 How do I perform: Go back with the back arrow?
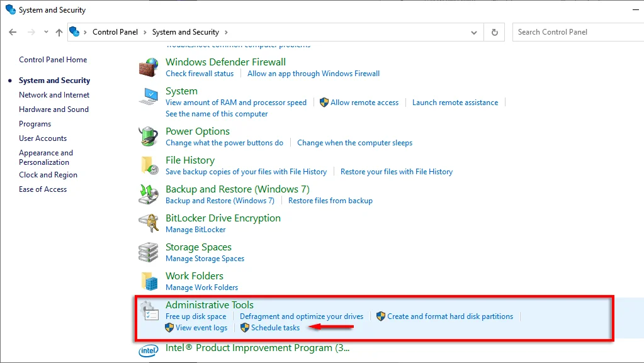(x=13, y=32)
